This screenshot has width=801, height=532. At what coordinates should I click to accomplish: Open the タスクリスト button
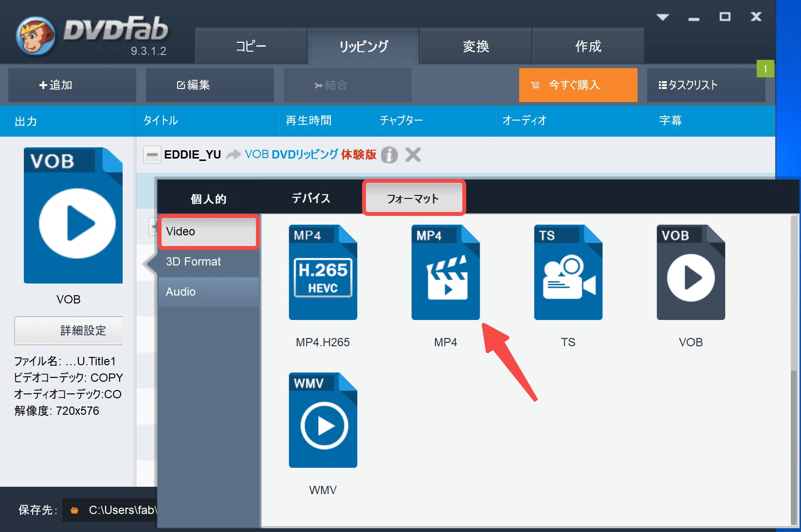[706, 85]
